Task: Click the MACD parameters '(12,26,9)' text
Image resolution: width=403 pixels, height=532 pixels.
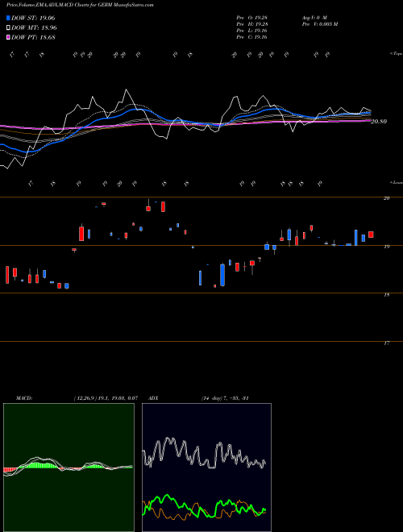Action: [x=85, y=398]
